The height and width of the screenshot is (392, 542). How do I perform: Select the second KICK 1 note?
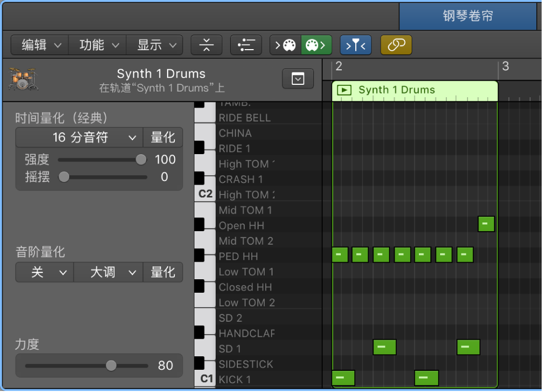[427, 378]
